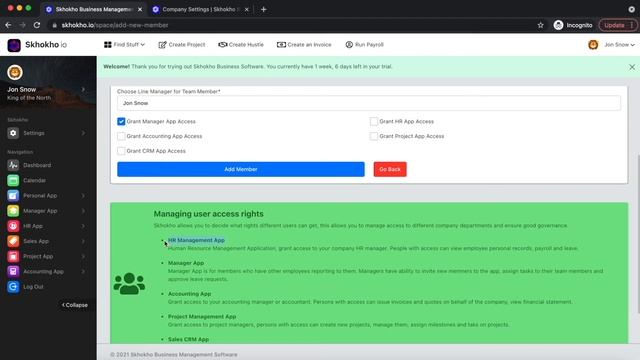Click the browser back arrow
The width and height of the screenshot is (640, 360).
click(8, 25)
